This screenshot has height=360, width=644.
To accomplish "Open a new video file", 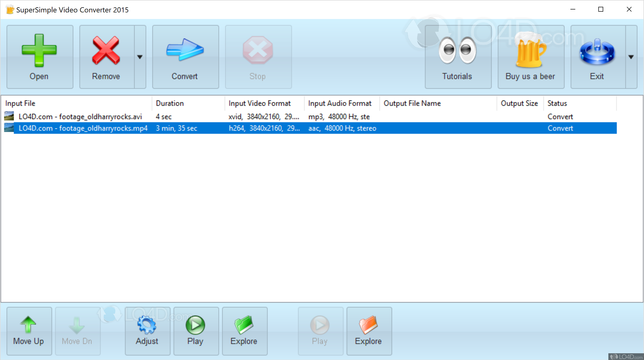I will [39, 56].
